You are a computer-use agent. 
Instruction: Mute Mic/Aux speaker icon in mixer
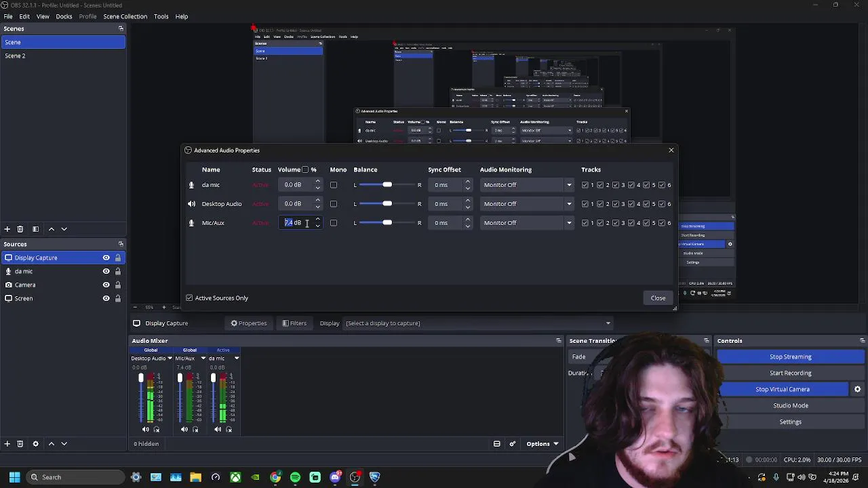[x=184, y=429]
